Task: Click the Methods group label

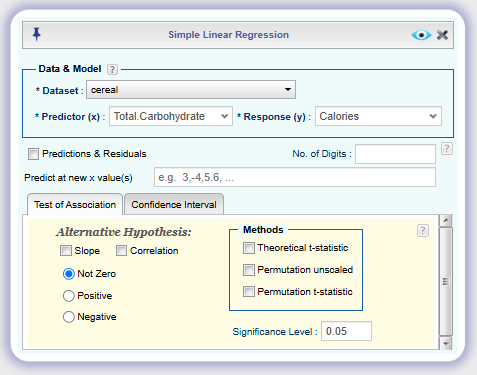Action: coord(263,230)
